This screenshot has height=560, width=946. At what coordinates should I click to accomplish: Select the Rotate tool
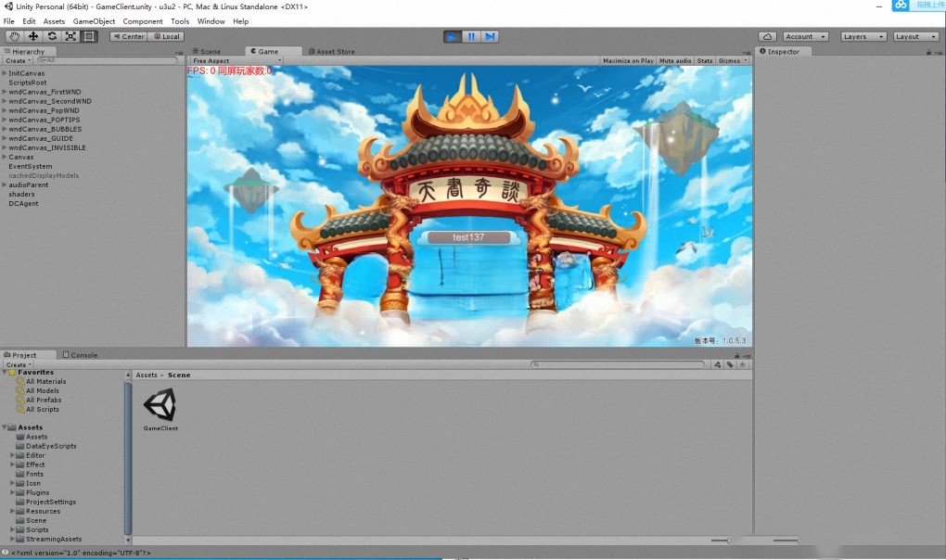click(52, 36)
